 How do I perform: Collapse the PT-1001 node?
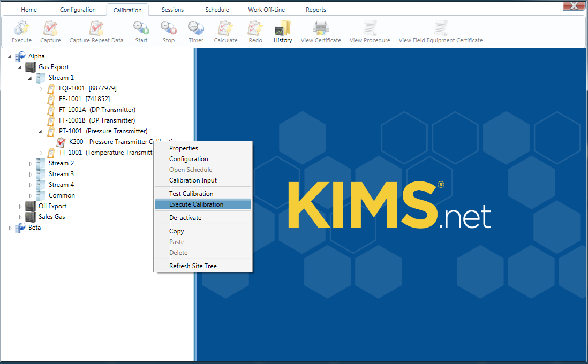(40, 132)
